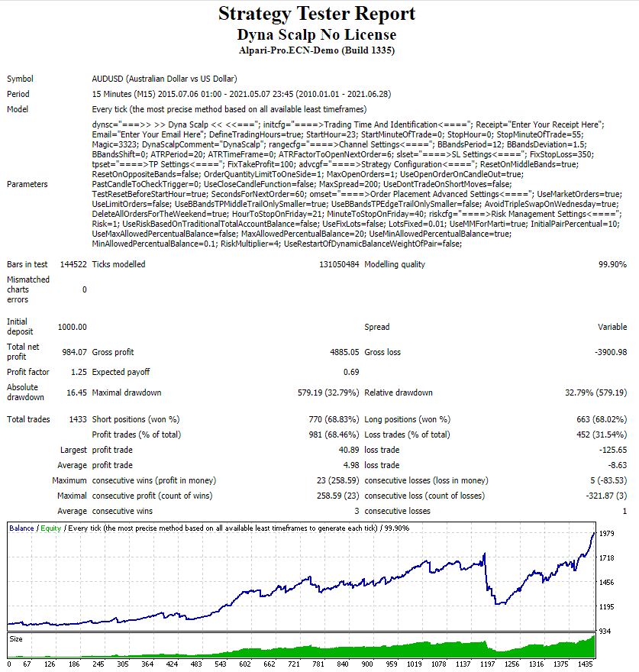Click the 1197 tick on the x-axis
Image resolution: width=639 pixels, height=672 pixels.
tap(487, 664)
